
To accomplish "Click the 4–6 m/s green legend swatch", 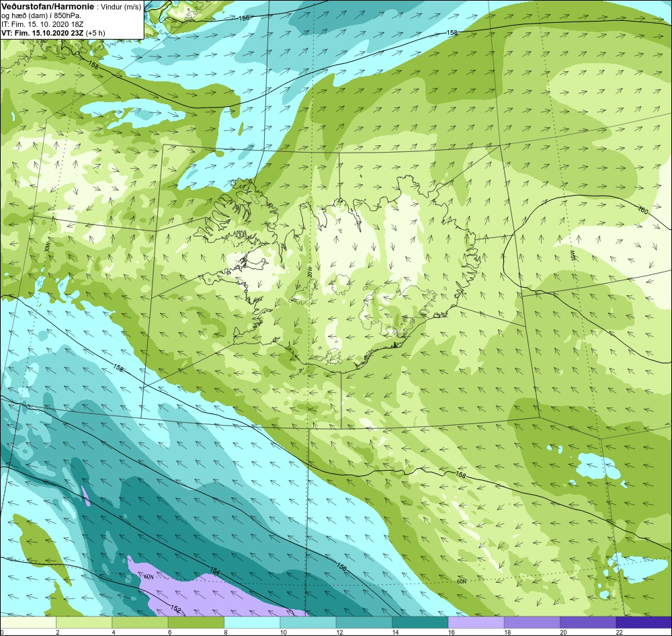I will (140, 623).
